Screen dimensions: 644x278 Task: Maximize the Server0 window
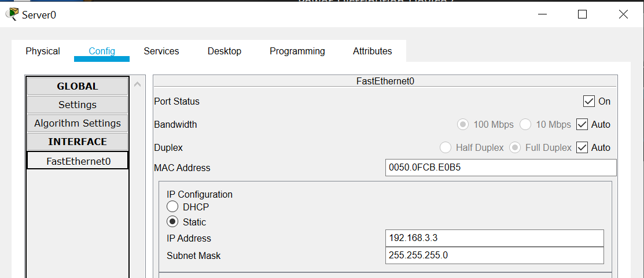pyautogui.click(x=582, y=14)
